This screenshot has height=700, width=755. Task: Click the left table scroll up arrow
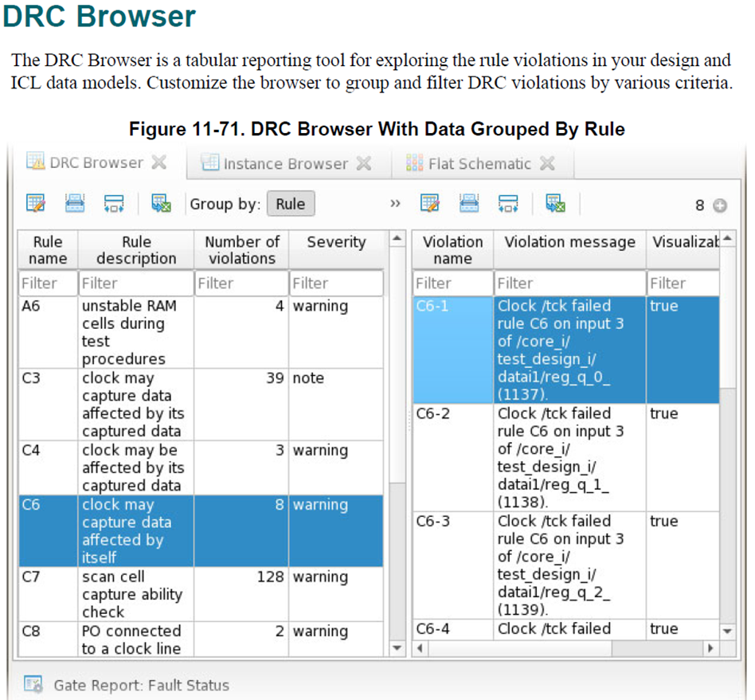tap(397, 238)
